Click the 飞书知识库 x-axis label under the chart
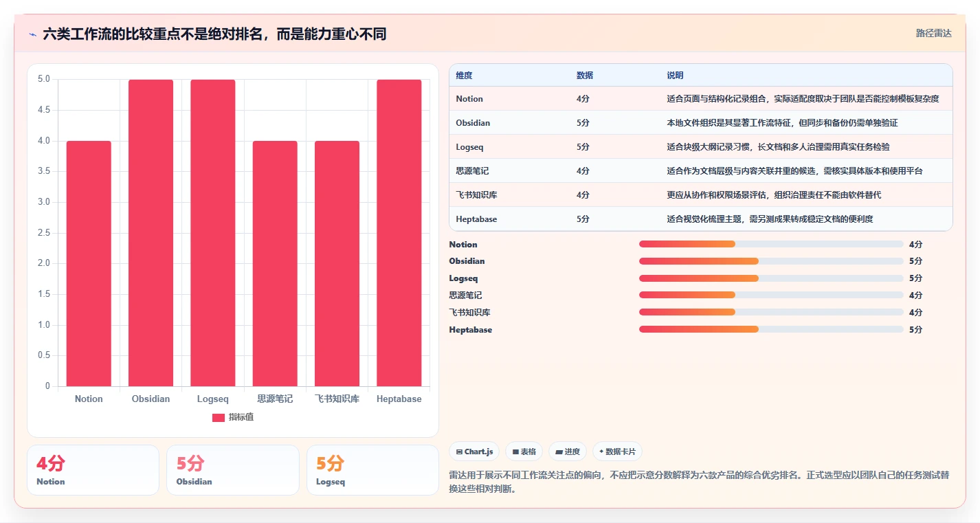The image size is (980, 523). [x=337, y=399]
